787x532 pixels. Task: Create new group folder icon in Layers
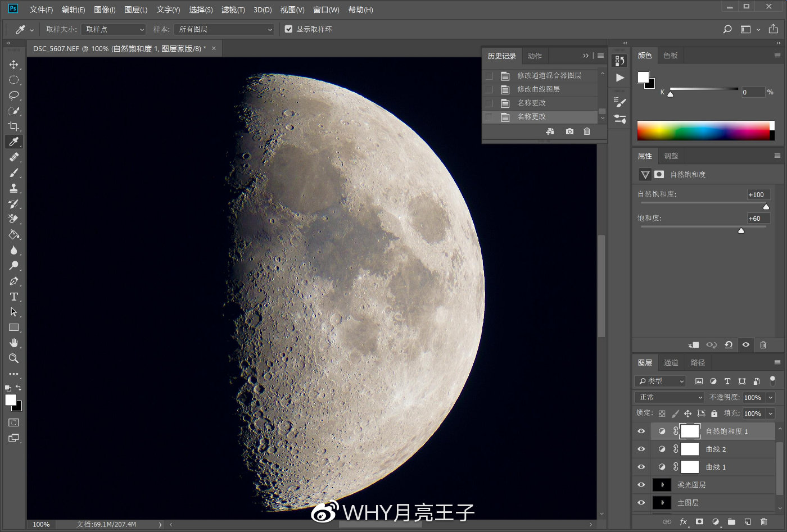pos(731,522)
